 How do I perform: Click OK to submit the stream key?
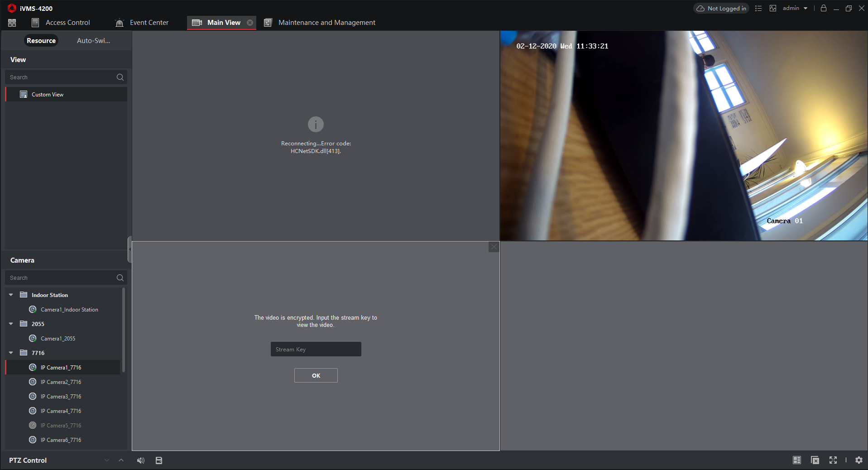tap(316, 375)
